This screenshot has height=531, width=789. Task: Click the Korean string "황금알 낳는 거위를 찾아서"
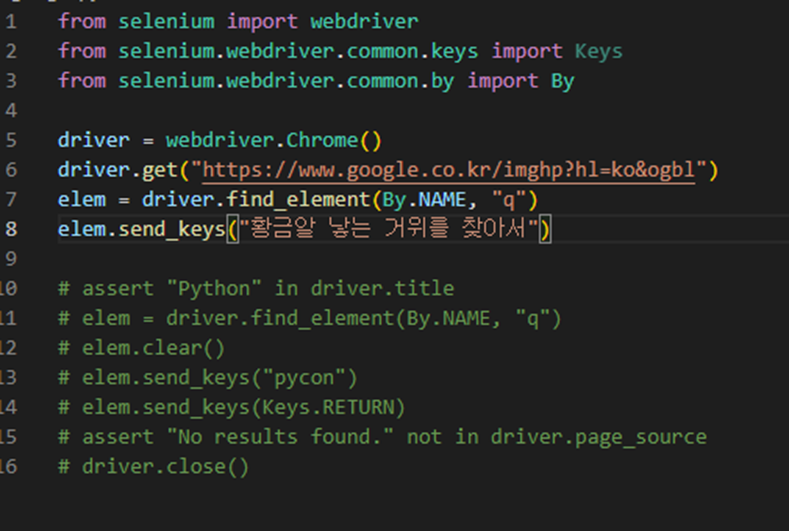[x=388, y=228]
